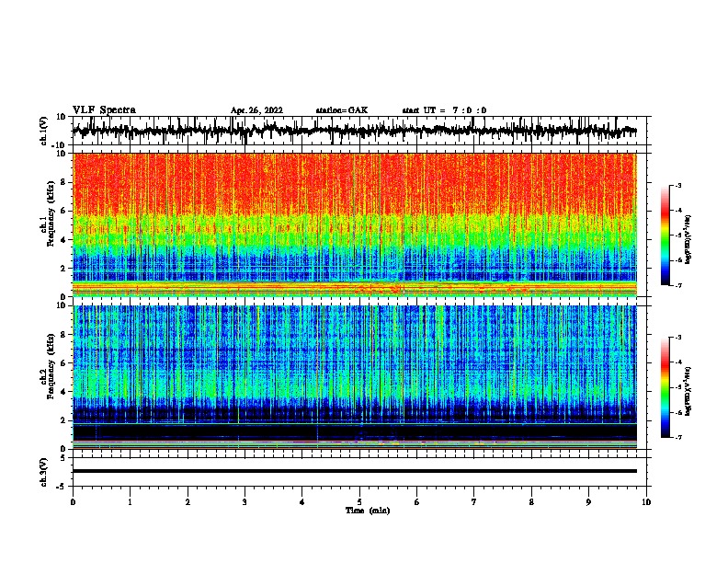
Task: Click the "5" tick on ch.3(V) axis
Action: (63, 457)
